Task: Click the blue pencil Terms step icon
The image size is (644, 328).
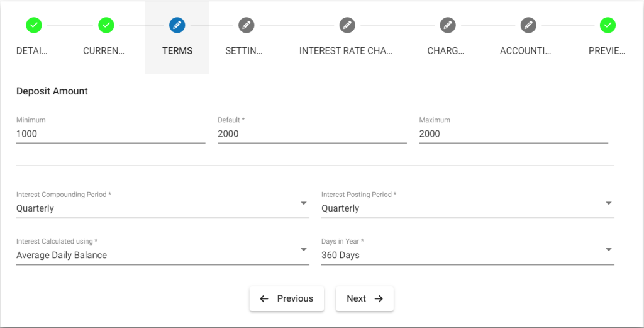Action: tap(177, 25)
